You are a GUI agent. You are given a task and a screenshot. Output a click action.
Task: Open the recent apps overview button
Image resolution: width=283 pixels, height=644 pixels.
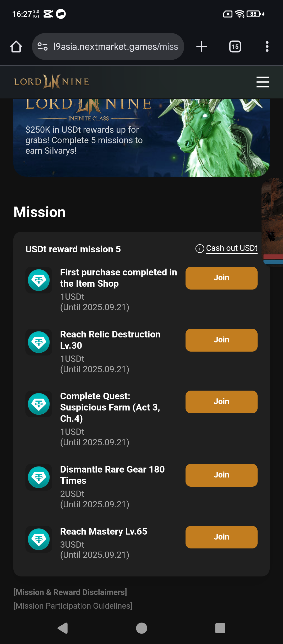[220, 628]
